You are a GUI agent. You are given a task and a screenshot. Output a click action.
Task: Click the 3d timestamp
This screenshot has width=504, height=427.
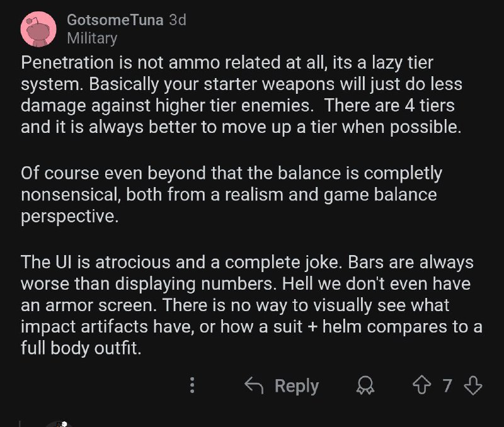coord(178,20)
